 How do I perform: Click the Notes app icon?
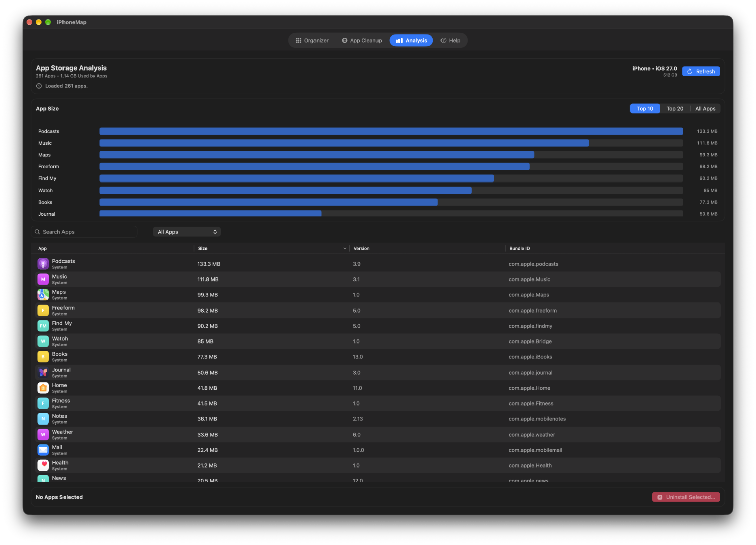point(43,419)
